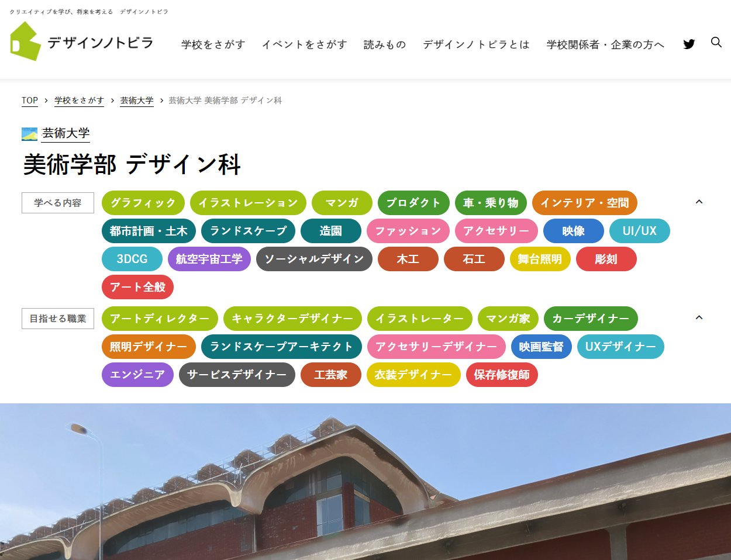Open the イベントをさがす menu
Viewport: 731px width, 560px height.
[305, 44]
